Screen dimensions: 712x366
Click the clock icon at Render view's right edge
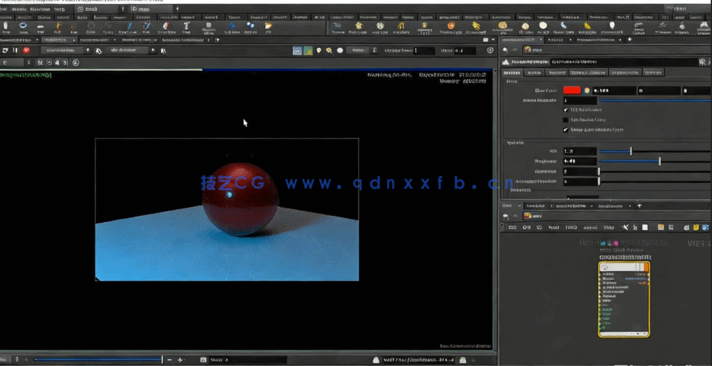pyautogui.click(x=490, y=50)
